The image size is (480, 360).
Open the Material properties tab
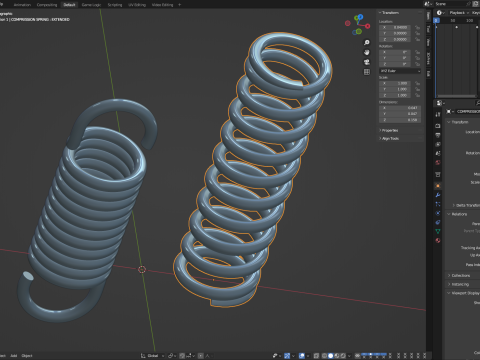[438, 240]
